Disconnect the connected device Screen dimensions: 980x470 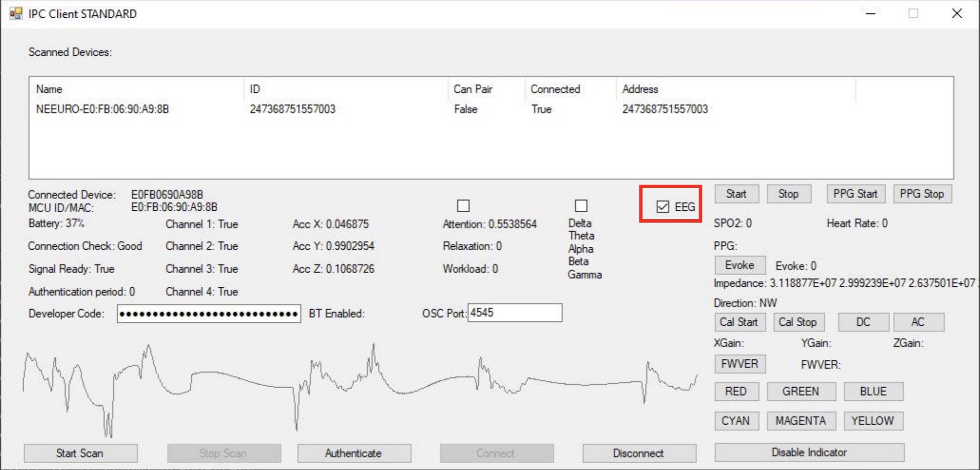coord(639,453)
